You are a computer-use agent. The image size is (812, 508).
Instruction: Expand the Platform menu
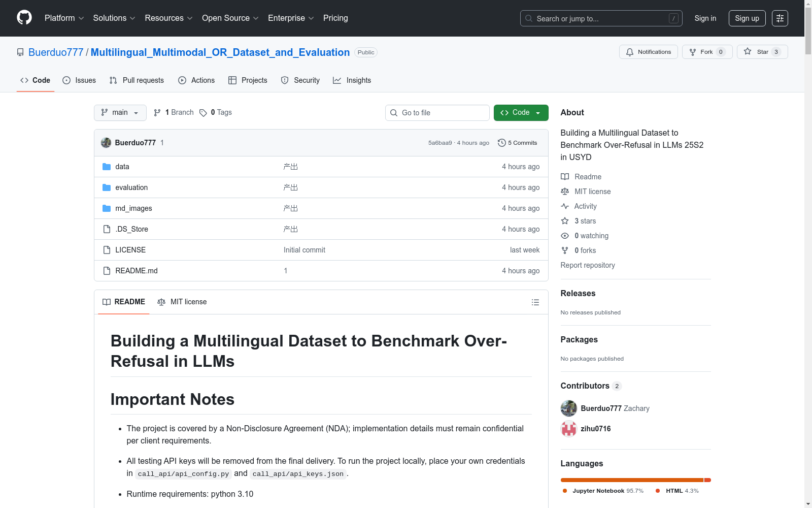(64, 18)
